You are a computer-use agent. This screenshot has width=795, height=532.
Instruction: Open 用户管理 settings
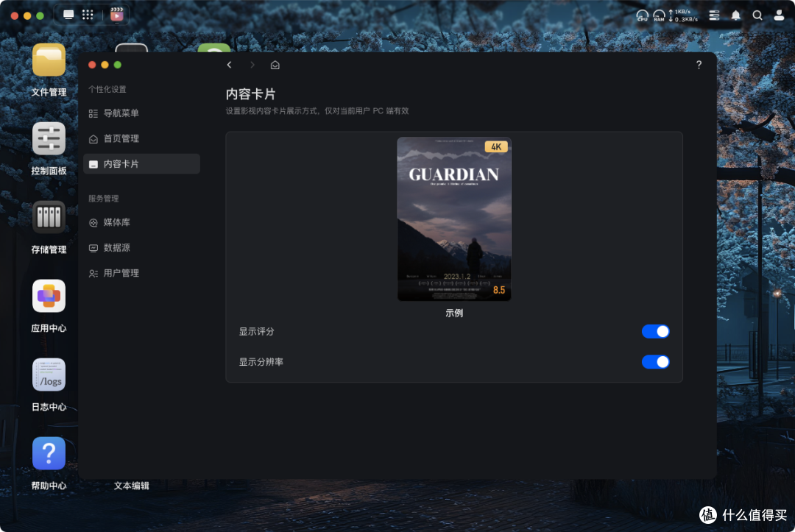click(x=141, y=273)
